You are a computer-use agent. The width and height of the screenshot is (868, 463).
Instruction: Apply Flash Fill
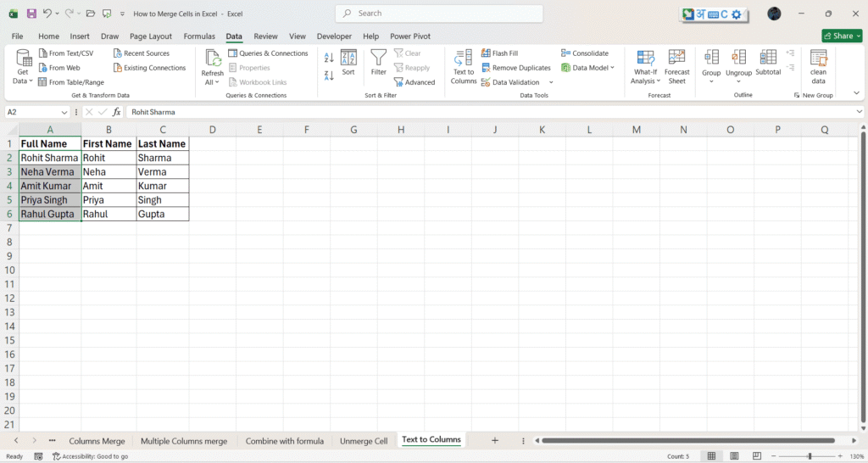pos(499,53)
